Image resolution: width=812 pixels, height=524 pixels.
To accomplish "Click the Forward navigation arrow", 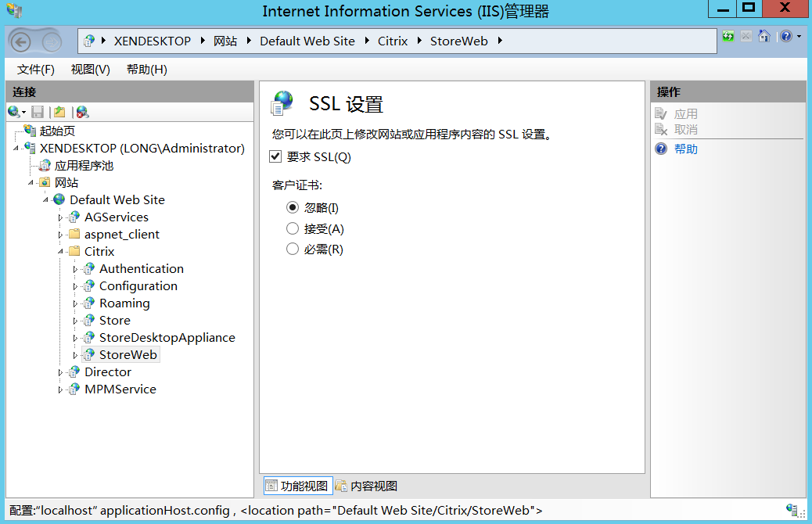I will click(52, 42).
